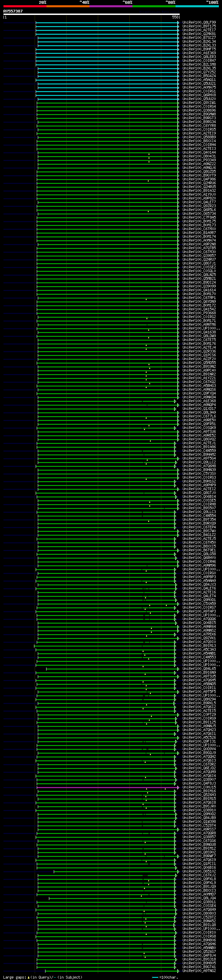Click the label UniRef100_C6TGG6
The height and width of the screenshot is (980, 222).
(x=199, y=841)
